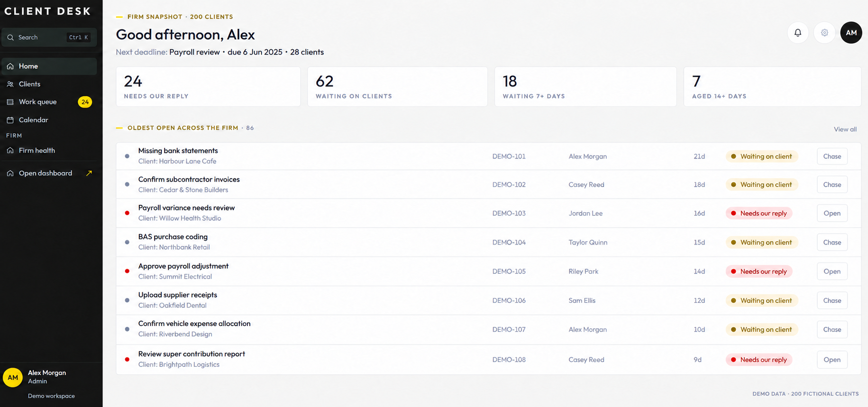This screenshot has height=407, width=868.
Task: Chase Confirm vehicle expense allocation item
Action: (x=832, y=329)
